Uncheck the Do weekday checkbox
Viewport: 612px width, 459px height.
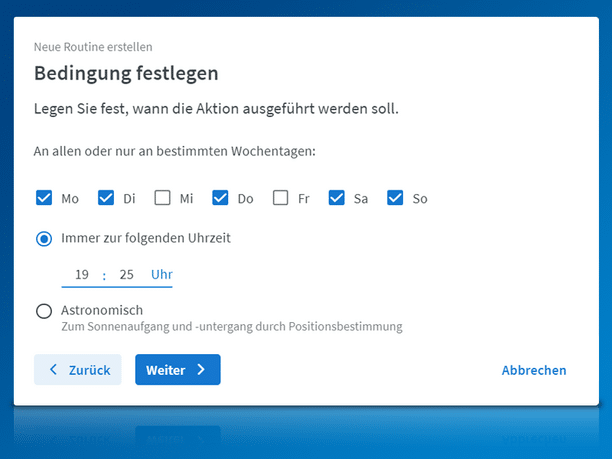tap(221, 198)
